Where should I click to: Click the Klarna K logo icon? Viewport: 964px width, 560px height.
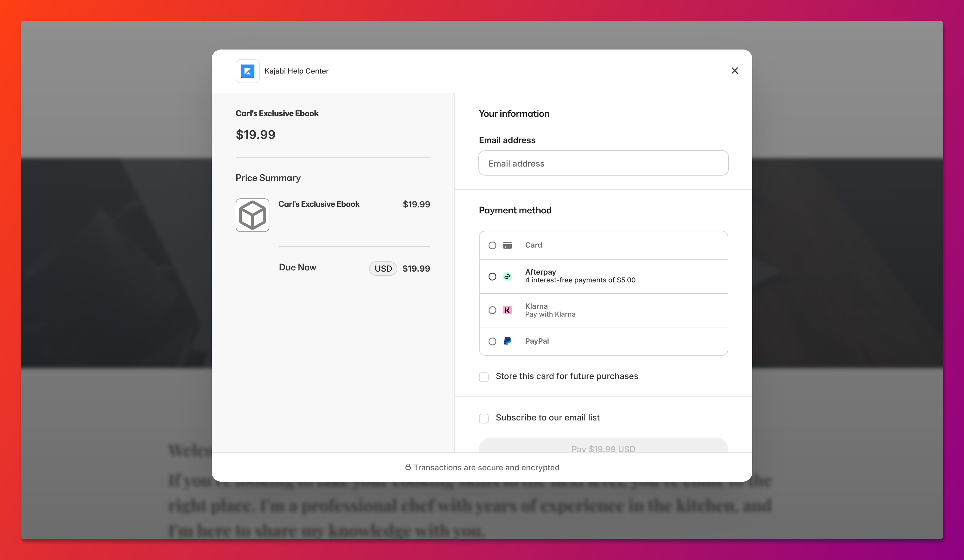[x=507, y=310]
